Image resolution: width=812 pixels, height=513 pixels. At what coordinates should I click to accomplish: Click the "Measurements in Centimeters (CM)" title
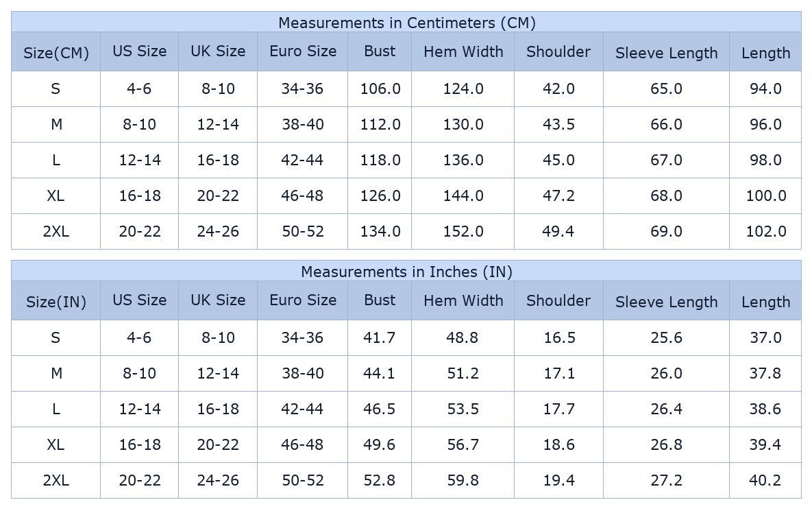point(406,23)
